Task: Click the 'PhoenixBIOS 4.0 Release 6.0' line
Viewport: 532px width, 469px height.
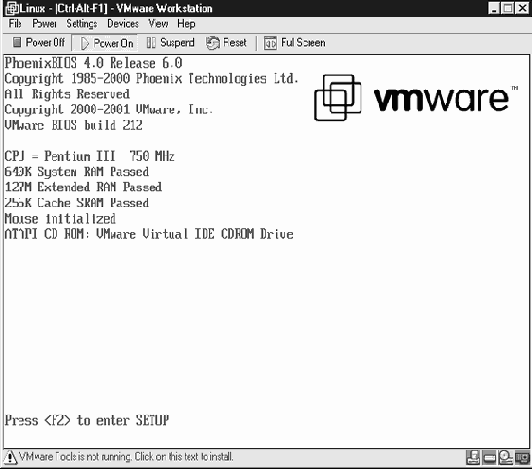Action: (x=93, y=63)
